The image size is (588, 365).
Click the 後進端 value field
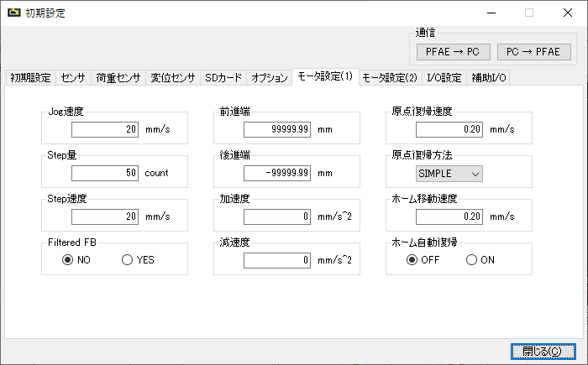pyautogui.click(x=277, y=173)
